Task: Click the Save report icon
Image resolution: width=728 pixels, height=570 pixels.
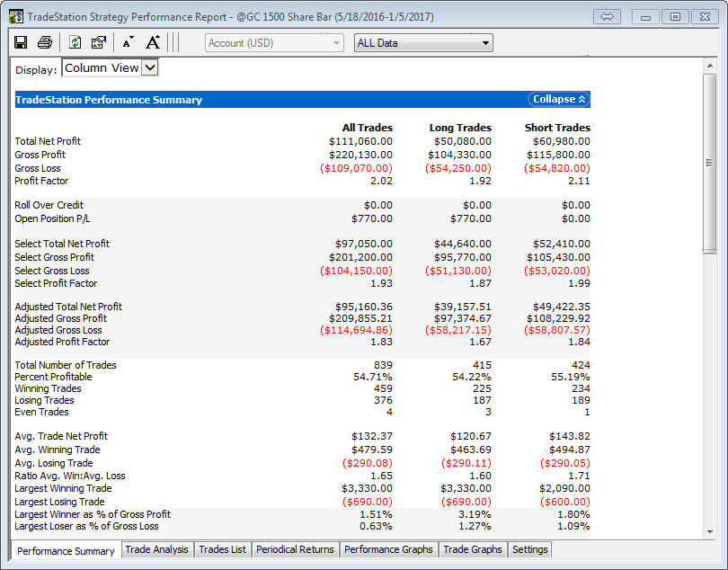Action: [x=21, y=42]
